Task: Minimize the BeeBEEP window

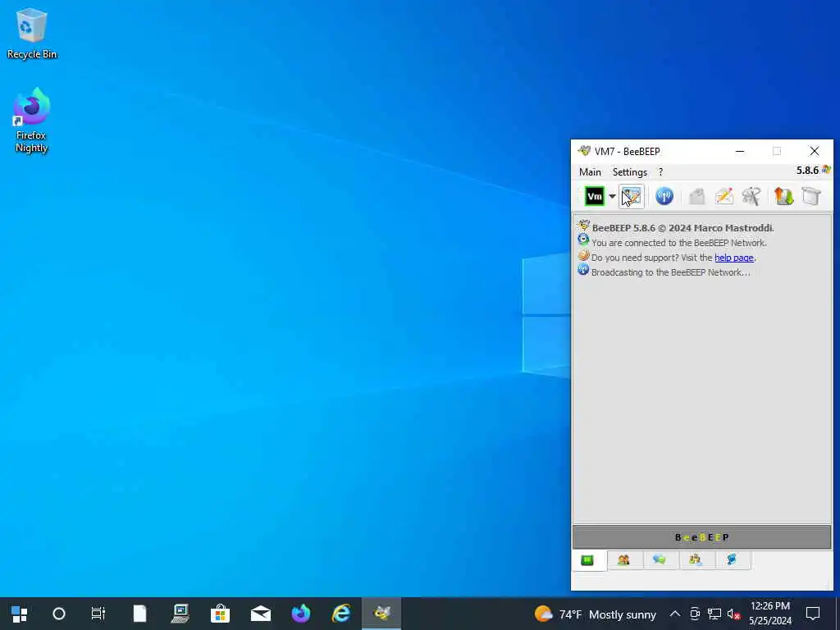Action: coord(740,152)
